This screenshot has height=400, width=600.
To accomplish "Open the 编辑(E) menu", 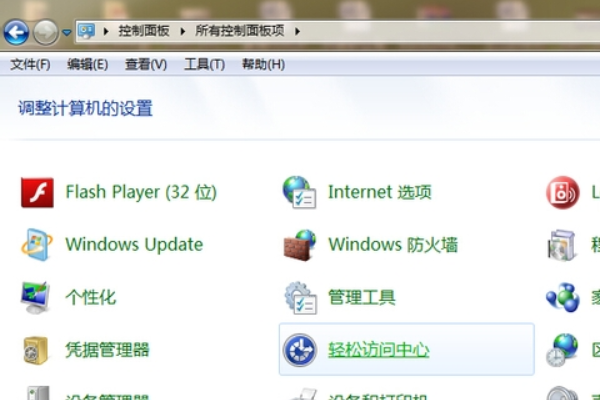I will [88, 64].
